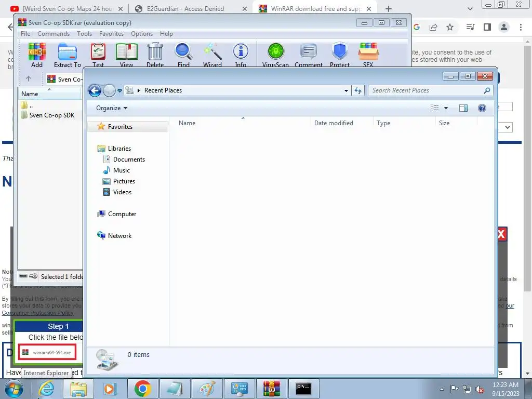Sort Explorer list by Type column
532x399 pixels.
404,123
